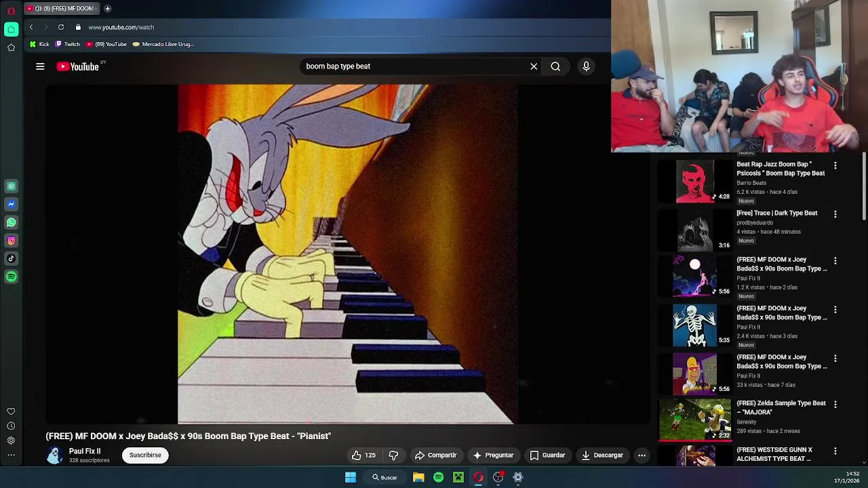Switch to the MF DOOM YouTube browser tab

[x=62, y=9]
